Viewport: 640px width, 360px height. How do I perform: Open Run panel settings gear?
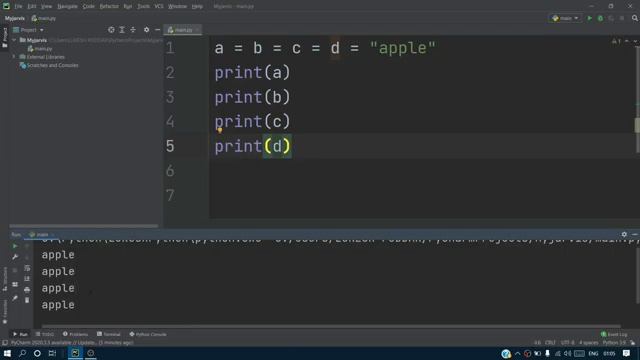tap(624, 235)
